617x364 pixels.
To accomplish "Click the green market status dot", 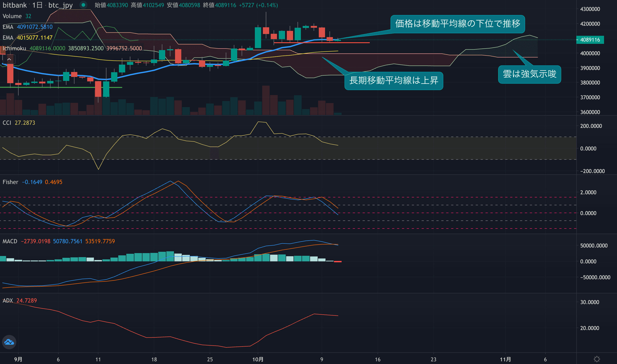I will coord(83,5).
